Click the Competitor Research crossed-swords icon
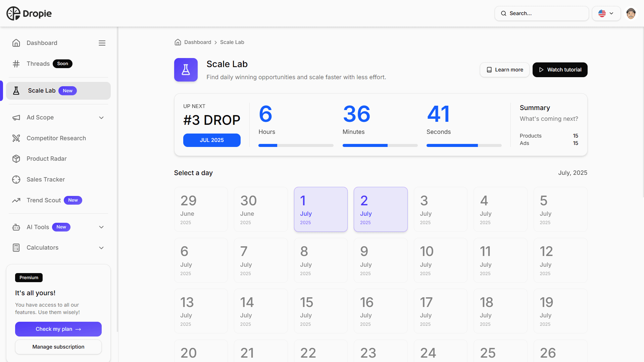 click(x=16, y=138)
